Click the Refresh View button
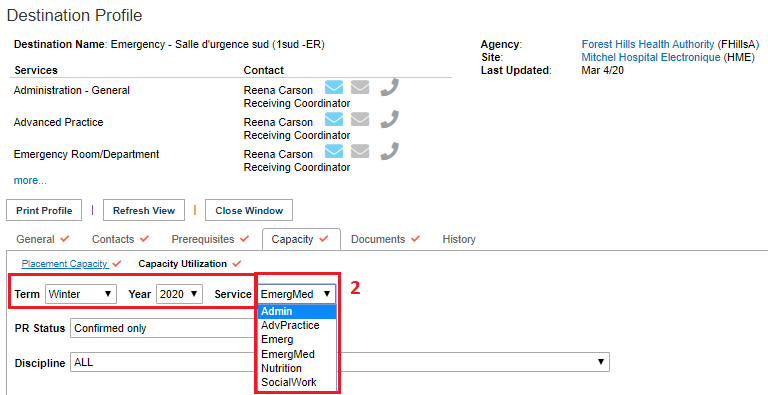The height and width of the screenshot is (395, 768). (144, 210)
